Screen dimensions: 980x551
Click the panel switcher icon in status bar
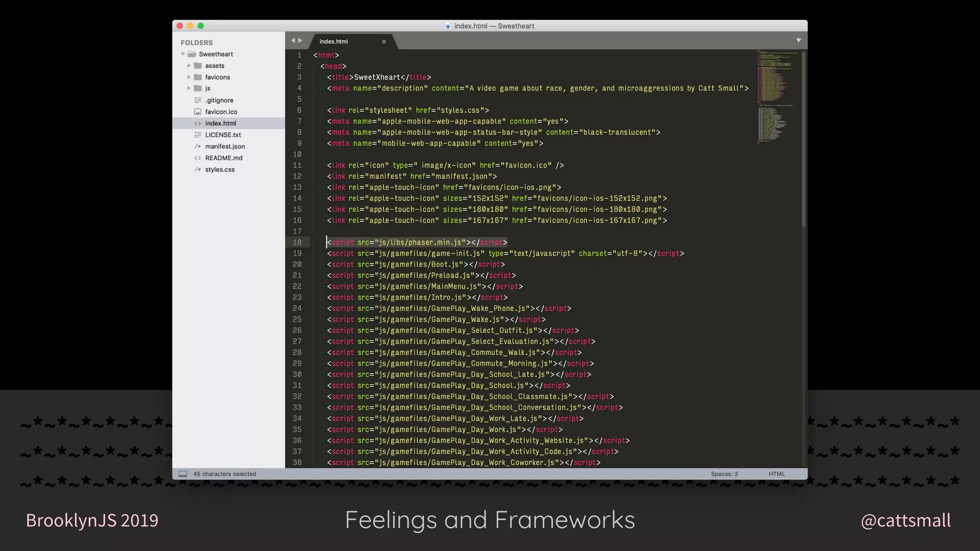pyautogui.click(x=183, y=474)
